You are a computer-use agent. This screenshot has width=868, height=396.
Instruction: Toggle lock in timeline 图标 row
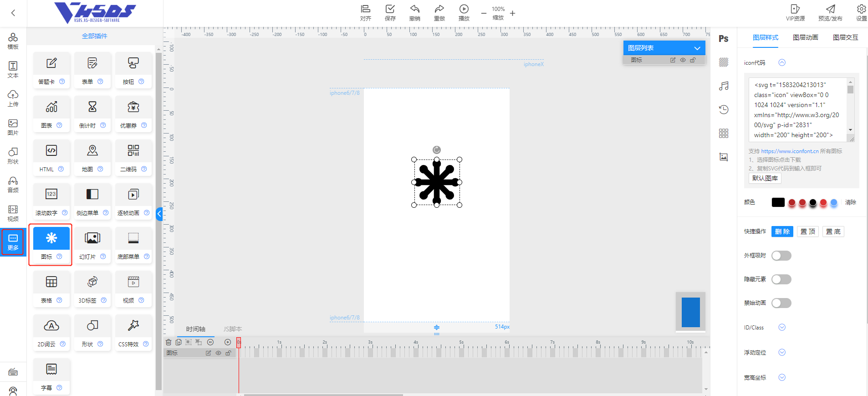pos(228,353)
